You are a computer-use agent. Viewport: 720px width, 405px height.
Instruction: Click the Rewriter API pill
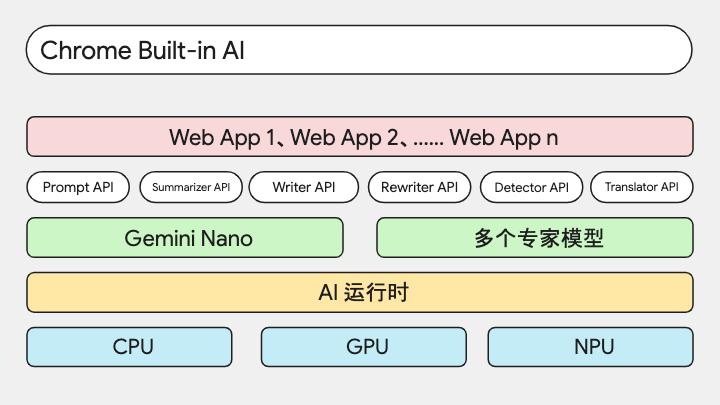419,187
